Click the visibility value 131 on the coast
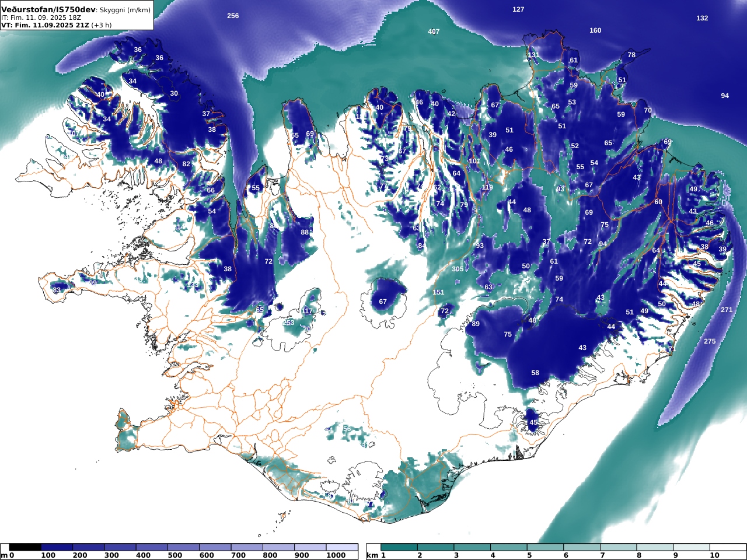This screenshot has height=560, width=747. (x=534, y=55)
